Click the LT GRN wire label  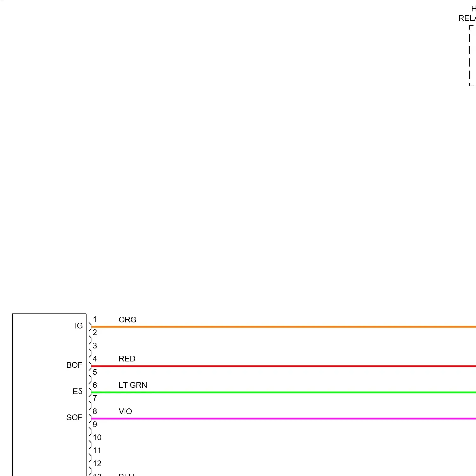[133, 385]
